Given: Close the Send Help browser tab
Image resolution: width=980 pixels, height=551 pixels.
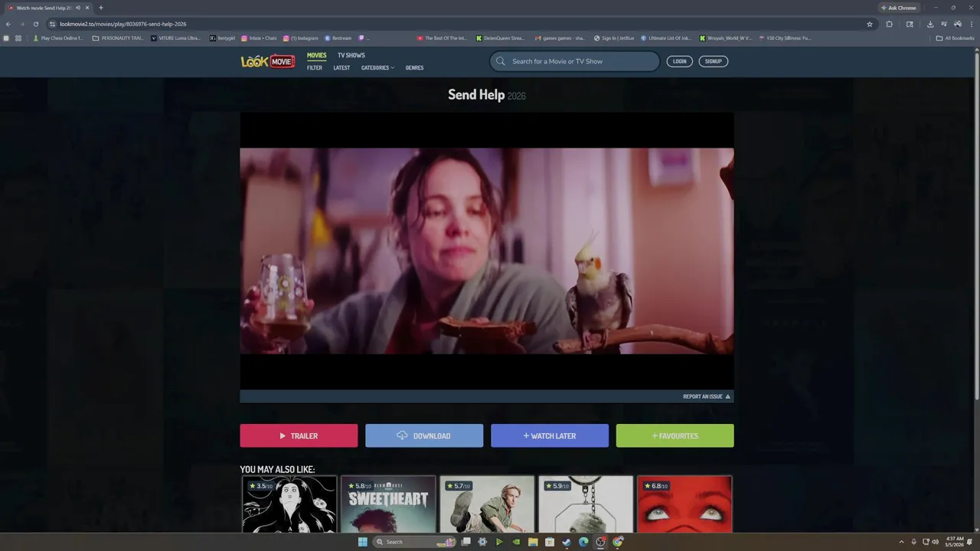Looking at the screenshot, I should tap(87, 8).
